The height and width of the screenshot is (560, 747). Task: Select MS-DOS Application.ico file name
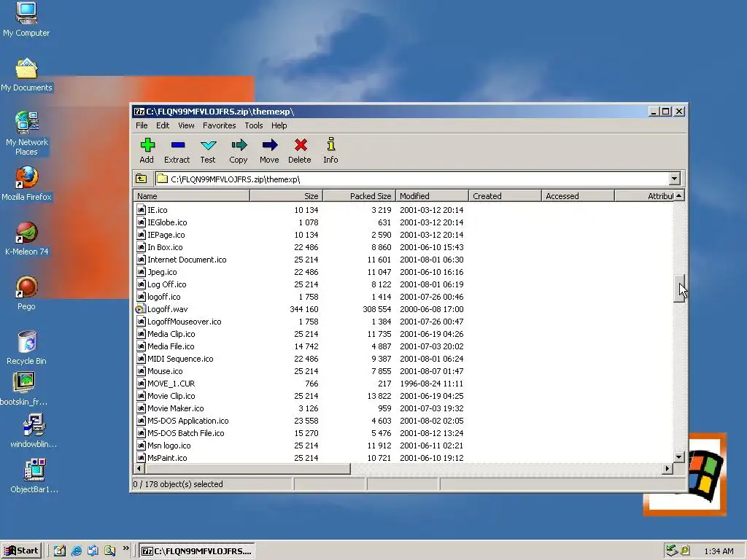(x=187, y=421)
